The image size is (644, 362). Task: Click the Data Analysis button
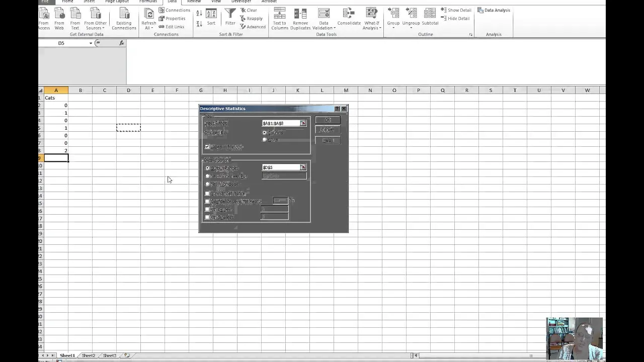point(494,10)
